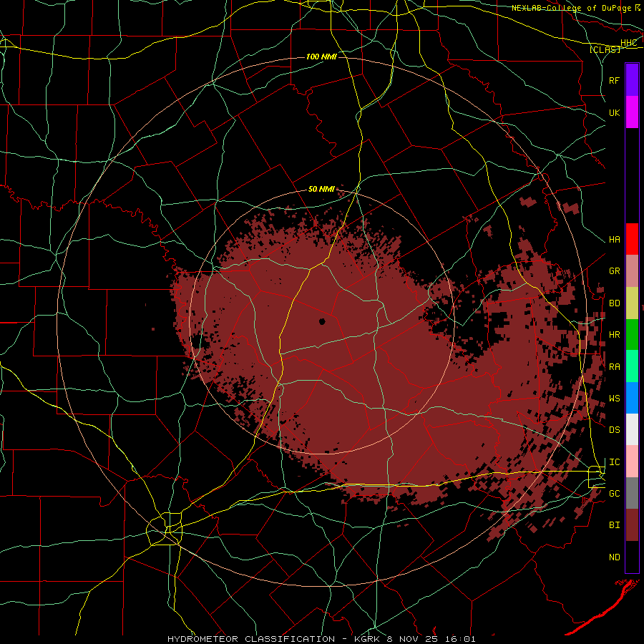Click the GR legend label
Image resolution: width=644 pixels, height=644 pixels.
615,271
